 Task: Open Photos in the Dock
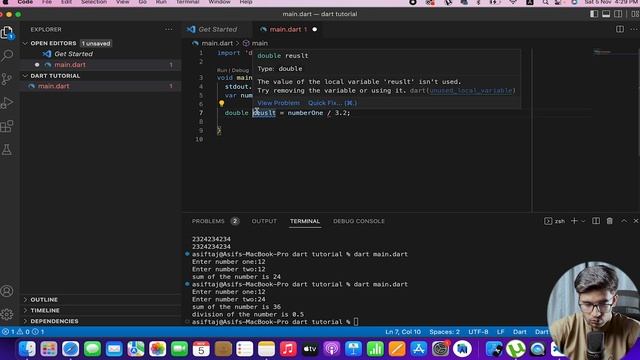pyautogui.click(x=158, y=349)
